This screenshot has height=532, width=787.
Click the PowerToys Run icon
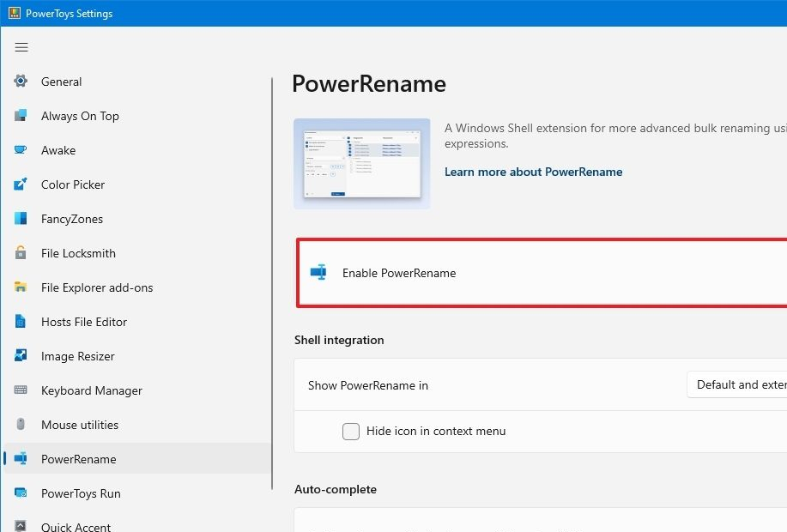coord(21,493)
